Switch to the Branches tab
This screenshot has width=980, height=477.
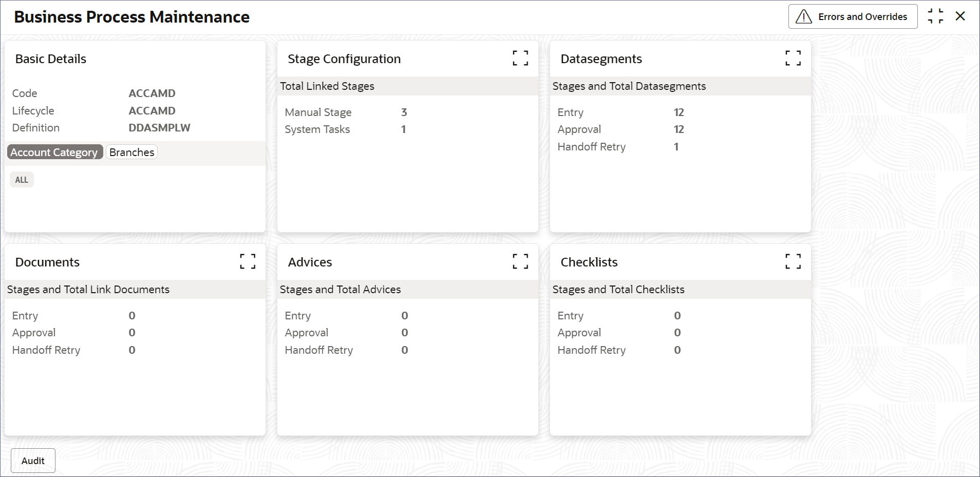(x=131, y=152)
